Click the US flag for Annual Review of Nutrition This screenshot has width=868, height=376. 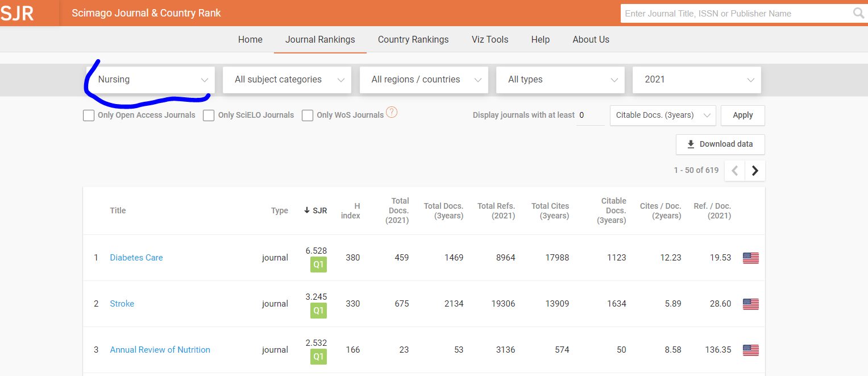click(x=751, y=350)
